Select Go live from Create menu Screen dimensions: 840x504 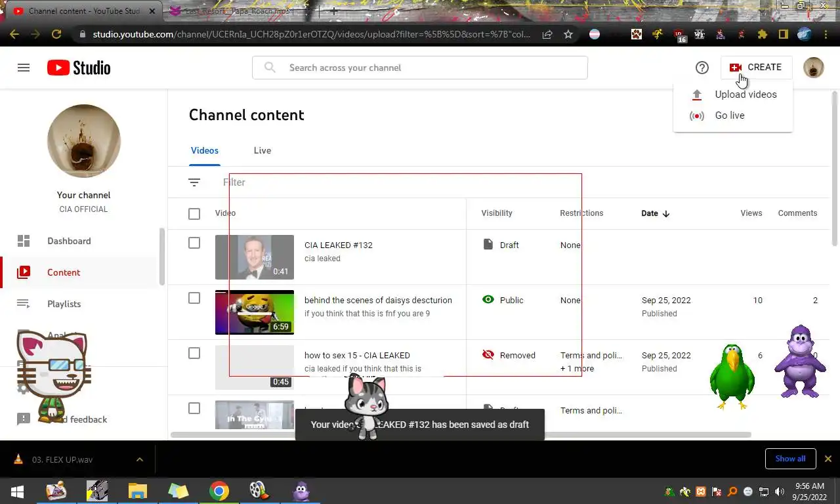click(x=733, y=115)
